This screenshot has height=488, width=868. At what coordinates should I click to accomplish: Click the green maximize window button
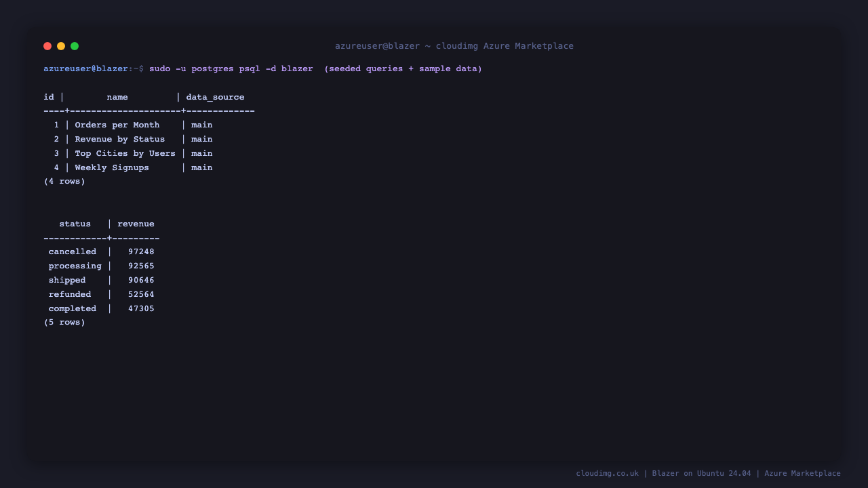coord(75,46)
